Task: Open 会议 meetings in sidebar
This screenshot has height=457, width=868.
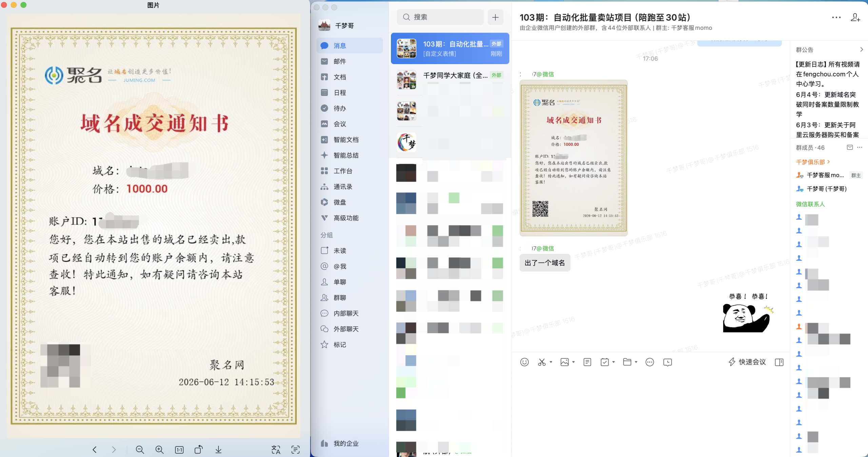Action: click(x=350, y=124)
